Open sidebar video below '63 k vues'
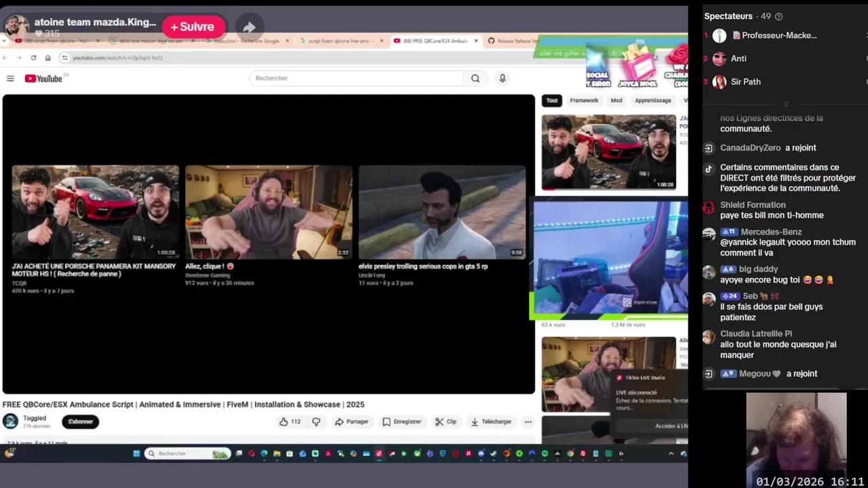 pyautogui.click(x=609, y=374)
